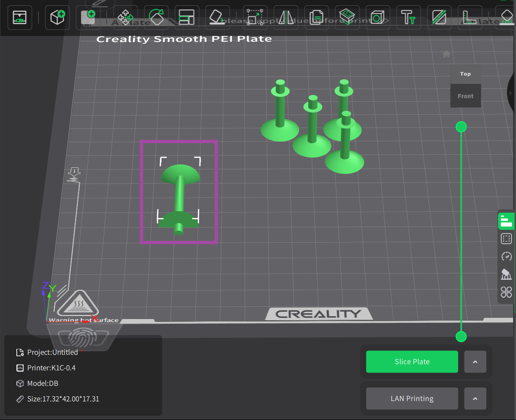
Task: Open the Text tool
Action: coord(408,18)
